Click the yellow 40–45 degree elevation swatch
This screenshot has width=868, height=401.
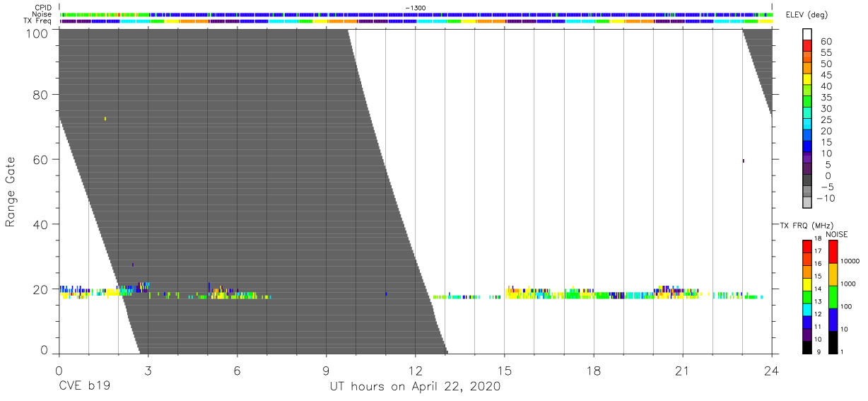(x=808, y=81)
